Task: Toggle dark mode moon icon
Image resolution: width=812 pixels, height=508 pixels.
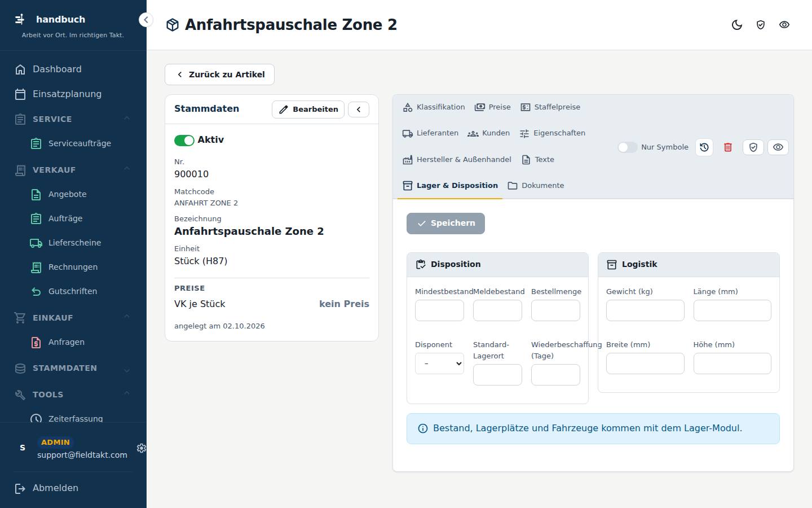Action: pos(737,25)
